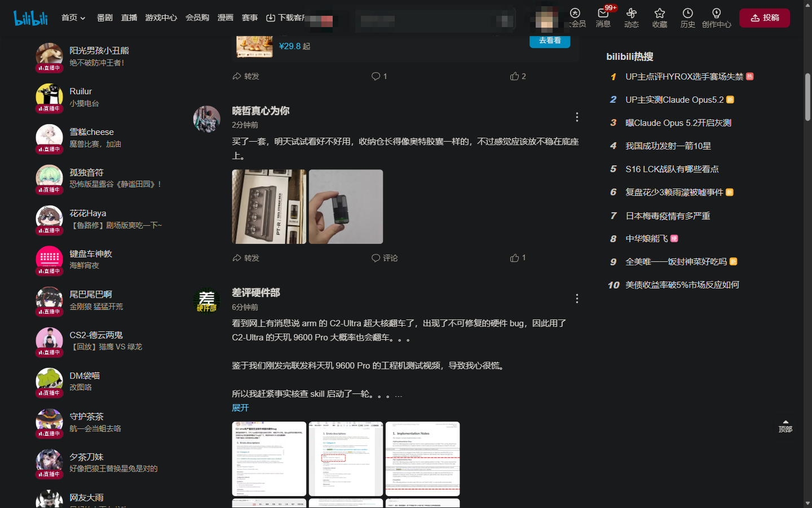This screenshot has width=812, height=508.
Task: Open hot search 全美唯一一饭封神菜好吃吗
Action: tap(676, 262)
